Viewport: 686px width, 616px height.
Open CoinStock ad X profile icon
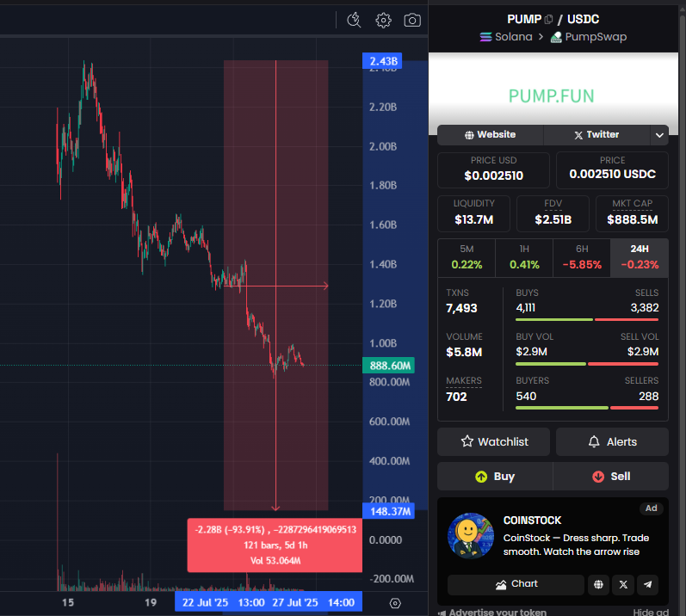pos(623,584)
